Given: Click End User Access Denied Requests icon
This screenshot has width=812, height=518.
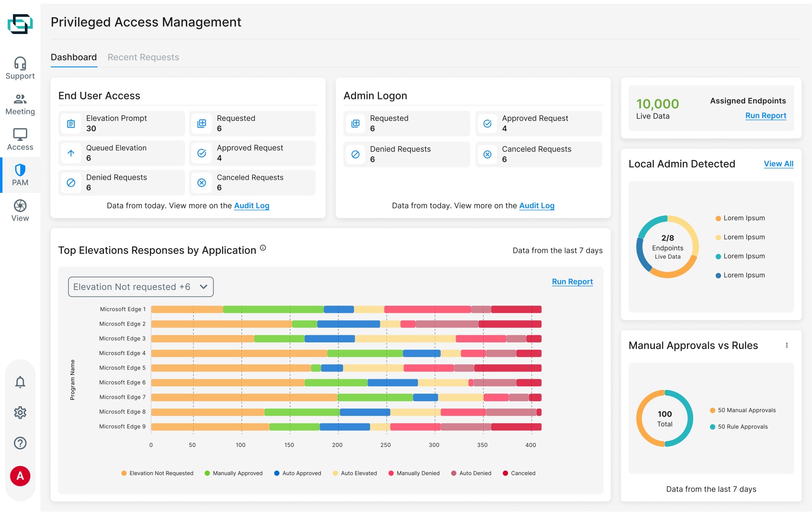Looking at the screenshot, I should point(71,182).
